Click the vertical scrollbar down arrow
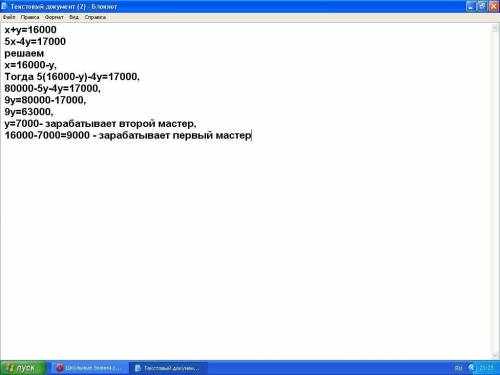This screenshot has height=375, width=500. [x=495, y=355]
